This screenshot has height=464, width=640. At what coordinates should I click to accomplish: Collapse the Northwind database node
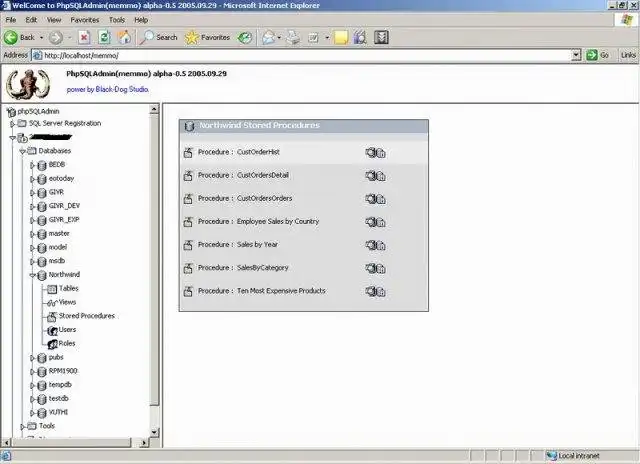[33, 275]
